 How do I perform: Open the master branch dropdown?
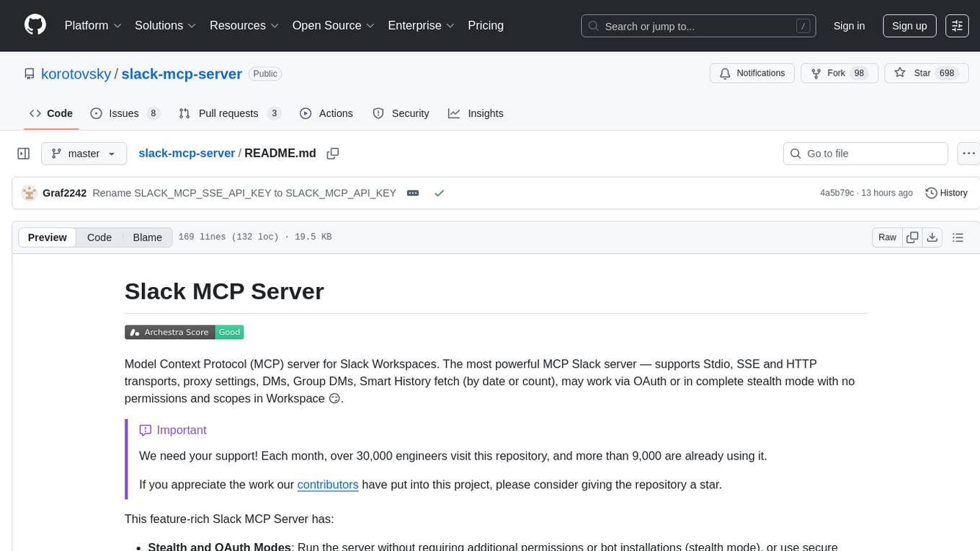pyautogui.click(x=84, y=154)
